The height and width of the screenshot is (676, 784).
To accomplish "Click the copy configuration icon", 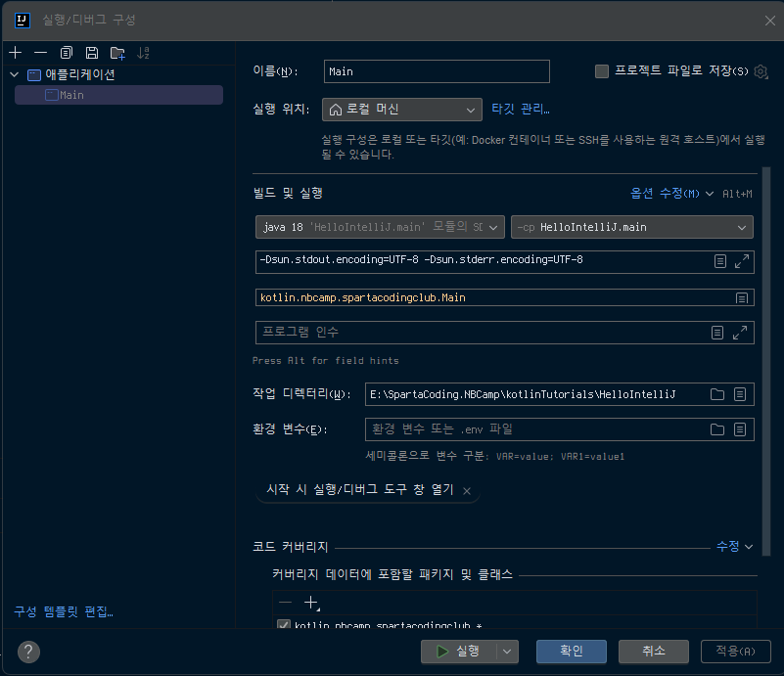I will (67, 52).
